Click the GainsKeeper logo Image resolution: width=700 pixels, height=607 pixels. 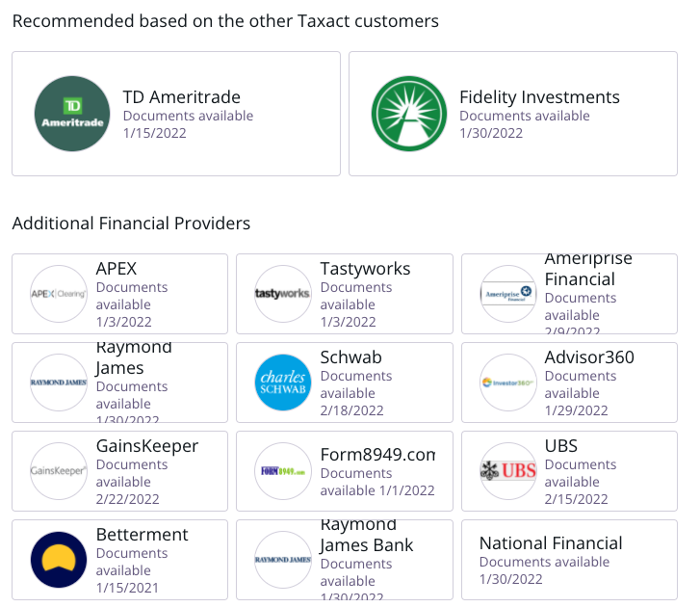click(x=59, y=471)
